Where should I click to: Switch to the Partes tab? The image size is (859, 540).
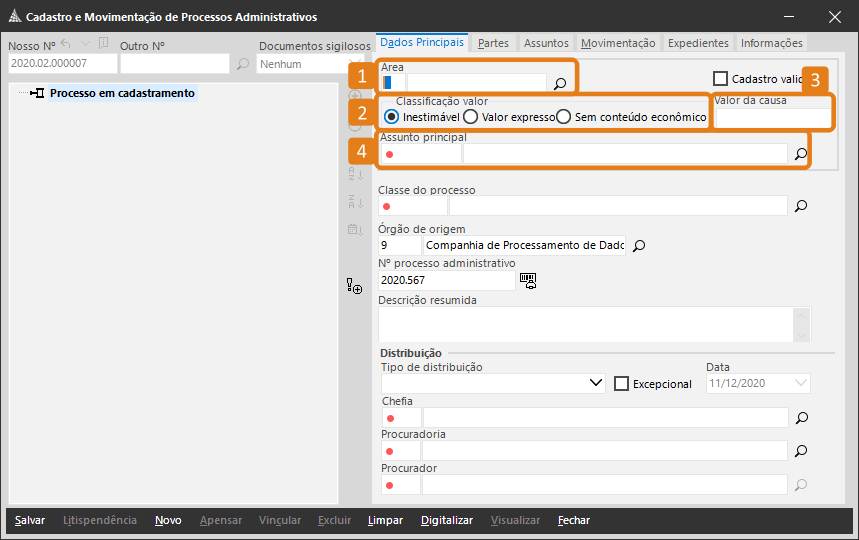point(493,43)
